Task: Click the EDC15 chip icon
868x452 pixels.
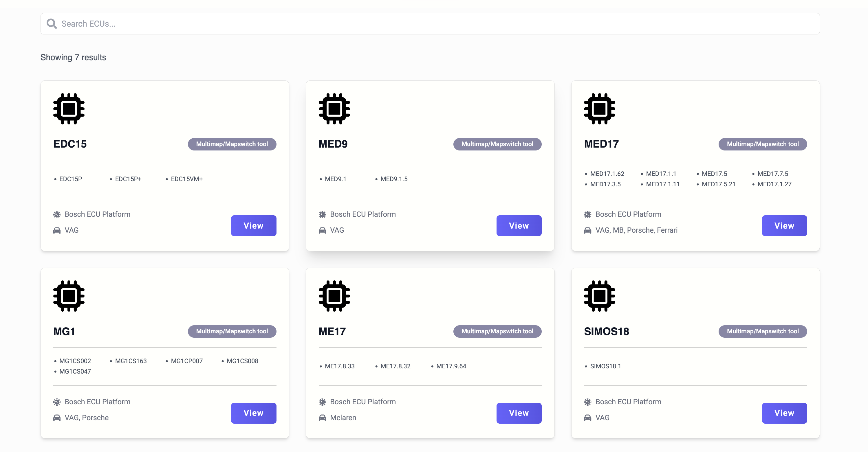Action: point(69,109)
